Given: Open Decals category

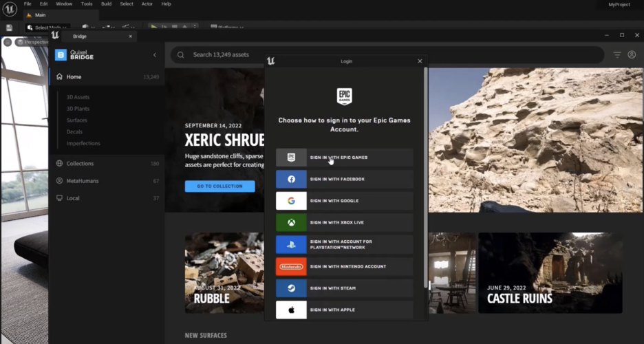Looking at the screenshot, I should point(75,132).
